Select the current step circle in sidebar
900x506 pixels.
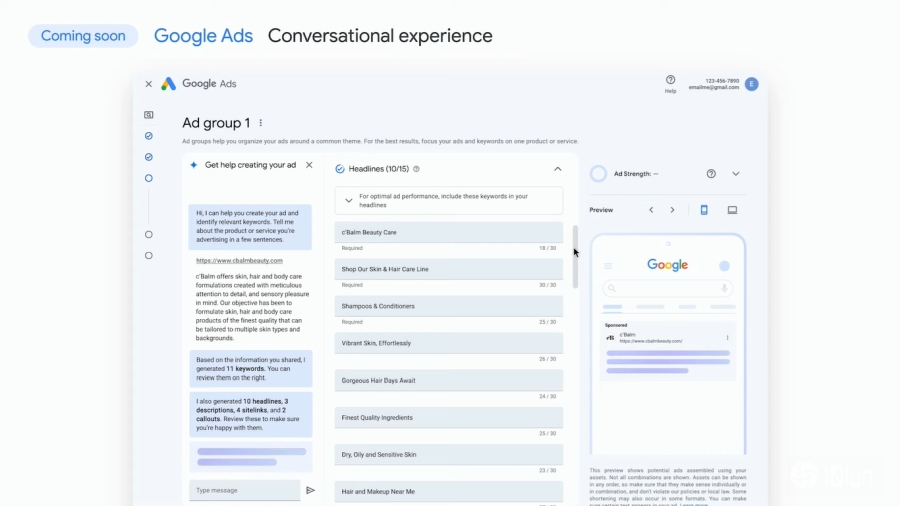point(149,178)
